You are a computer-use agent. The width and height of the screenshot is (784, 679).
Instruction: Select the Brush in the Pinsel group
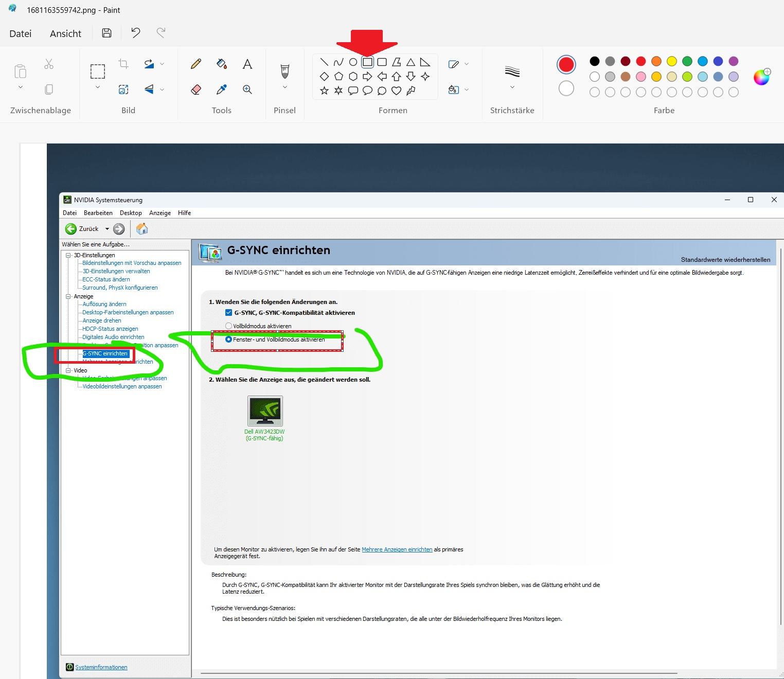(x=285, y=71)
